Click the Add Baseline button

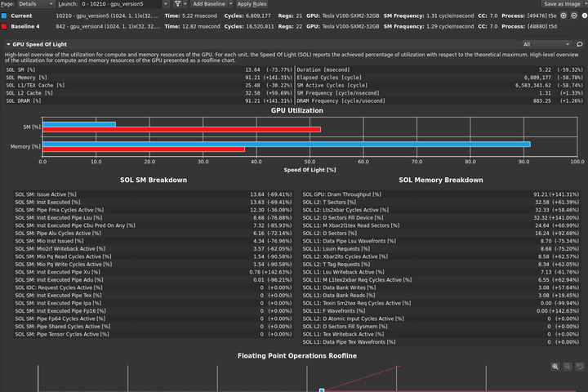pos(209,4)
